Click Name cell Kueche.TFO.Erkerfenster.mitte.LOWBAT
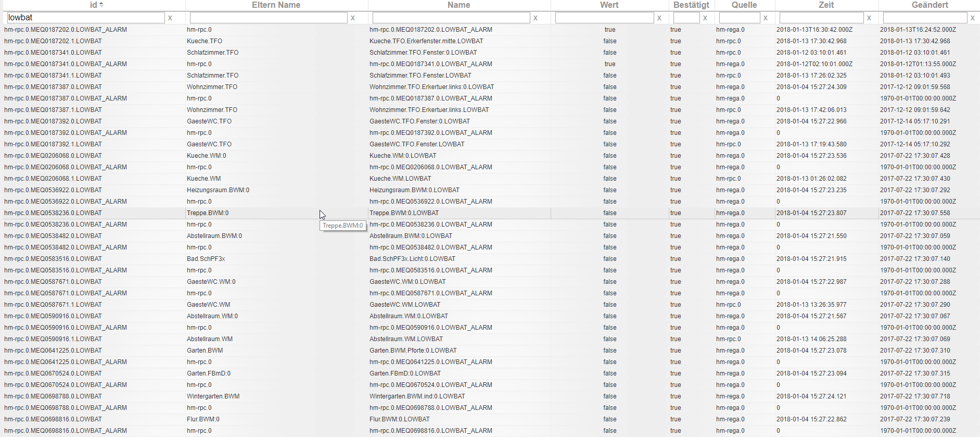 pyautogui.click(x=426, y=41)
